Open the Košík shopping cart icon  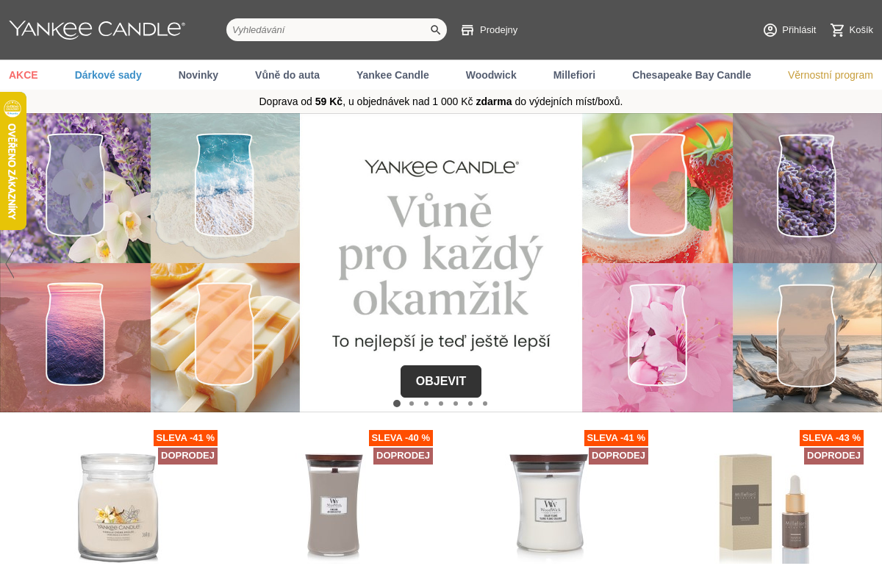pos(837,30)
